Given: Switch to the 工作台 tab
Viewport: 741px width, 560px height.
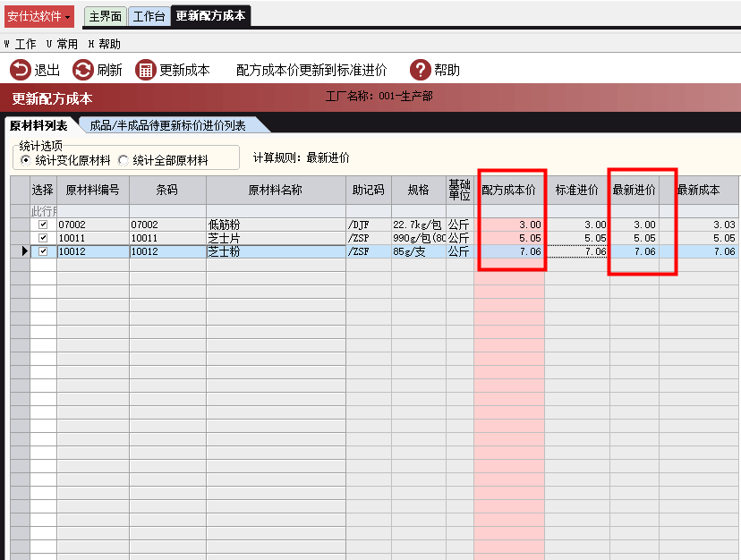Looking at the screenshot, I should pyautogui.click(x=149, y=16).
